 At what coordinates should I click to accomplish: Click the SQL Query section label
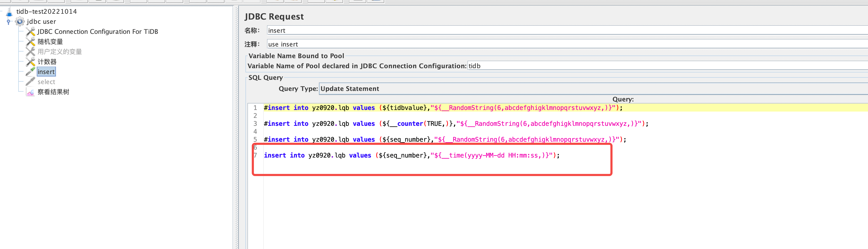click(x=266, y=77)
